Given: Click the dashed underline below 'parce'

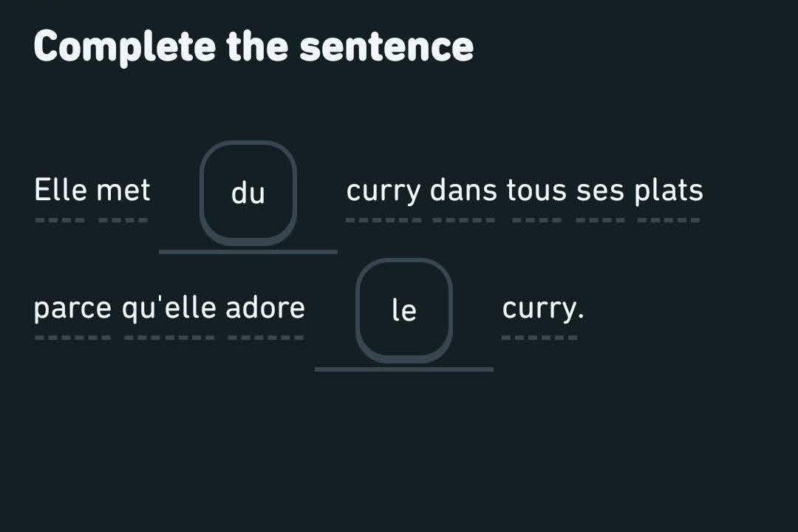Looking at the screenshot, I should (72, 338).
